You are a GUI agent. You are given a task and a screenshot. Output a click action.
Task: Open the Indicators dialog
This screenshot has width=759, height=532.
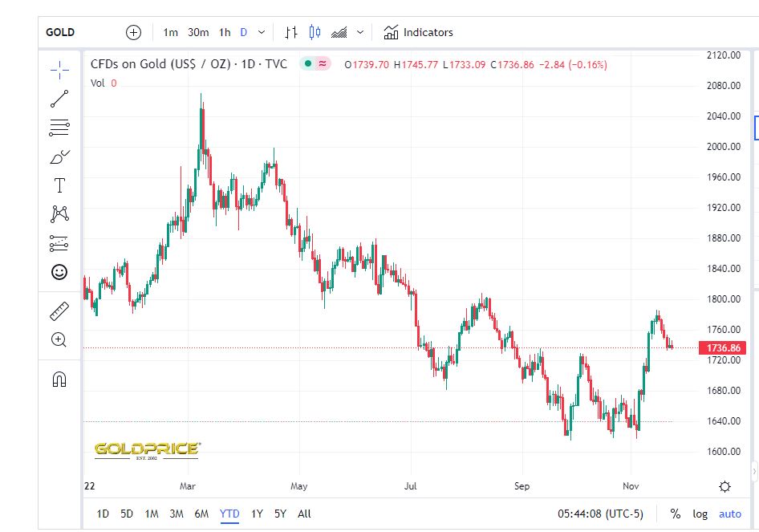point(419,32)
